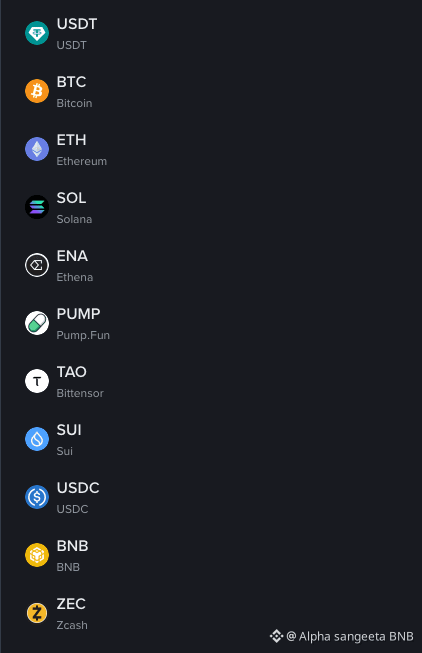Viewport: 422px width, 653px height.
Task: Click the blue Sui droplet icon
Action: click(37, 439)
